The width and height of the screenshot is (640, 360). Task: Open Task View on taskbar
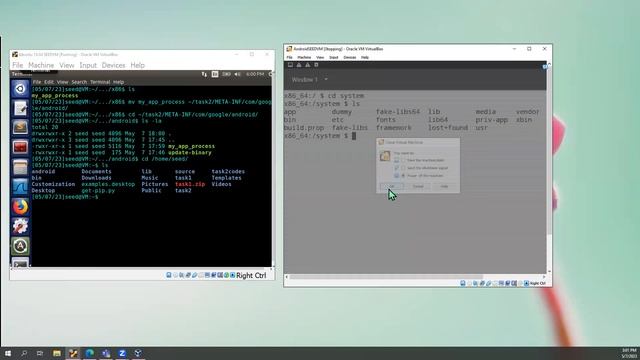coord(40,353)
